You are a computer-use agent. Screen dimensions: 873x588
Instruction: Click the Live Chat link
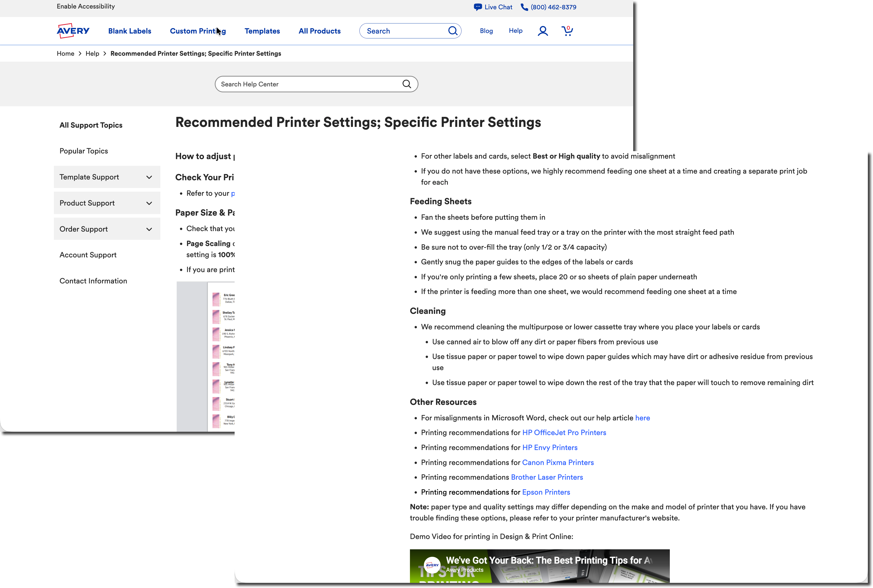(498, 7)
